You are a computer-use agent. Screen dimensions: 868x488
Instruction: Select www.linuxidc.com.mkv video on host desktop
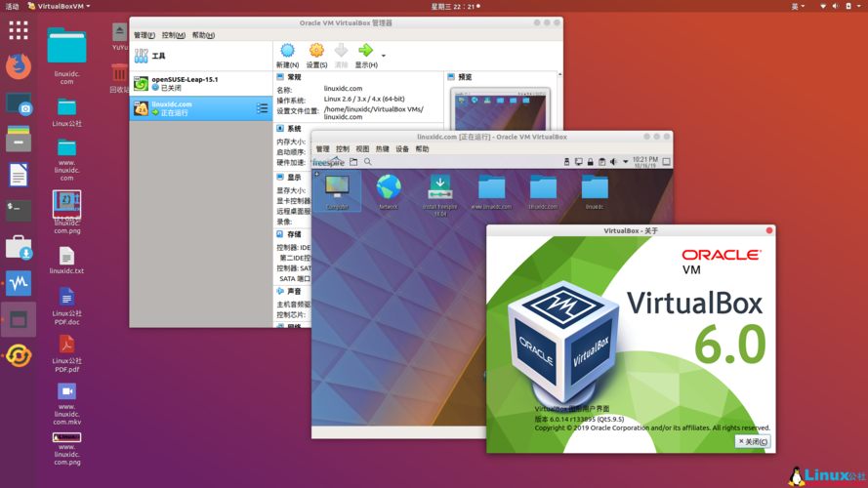pyautogui.click(x=66, y=404)
